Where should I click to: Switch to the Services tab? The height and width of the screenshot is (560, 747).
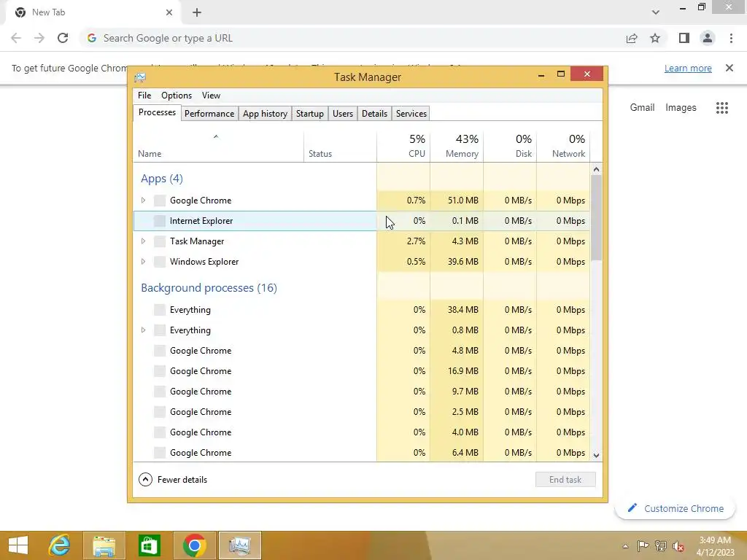pyautogui.click(x=411, y=113)
